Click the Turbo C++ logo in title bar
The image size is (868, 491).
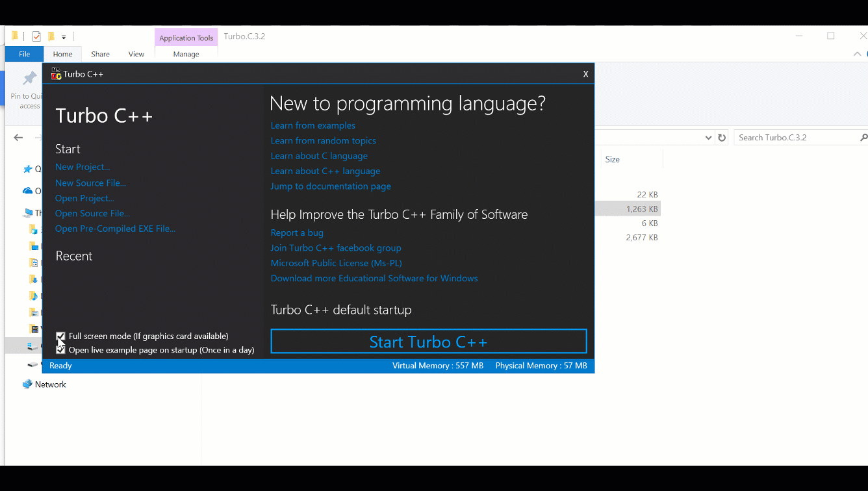tap(56, 74)
